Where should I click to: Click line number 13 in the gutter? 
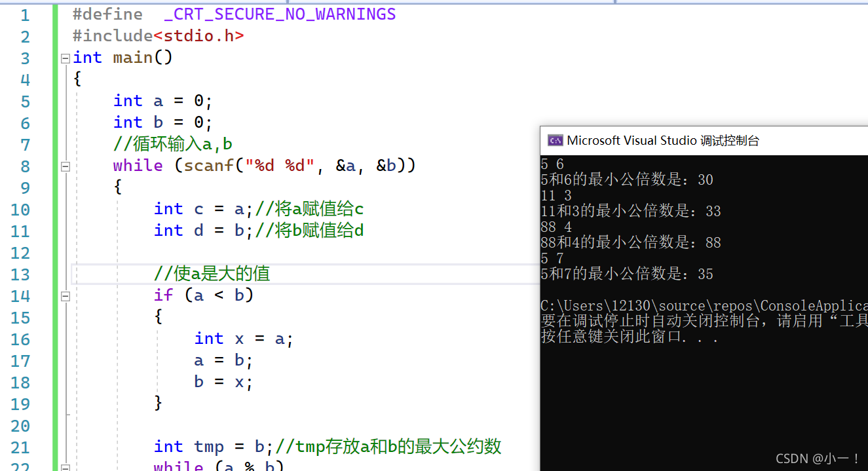point(20,274)
